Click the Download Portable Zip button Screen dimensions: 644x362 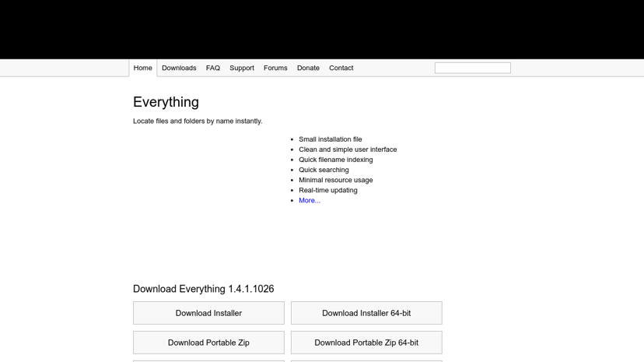[x=208, y=343]
